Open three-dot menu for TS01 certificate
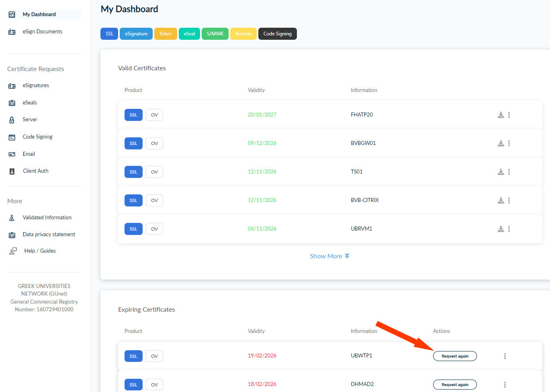The image size is (550, 392). (509, 172)
